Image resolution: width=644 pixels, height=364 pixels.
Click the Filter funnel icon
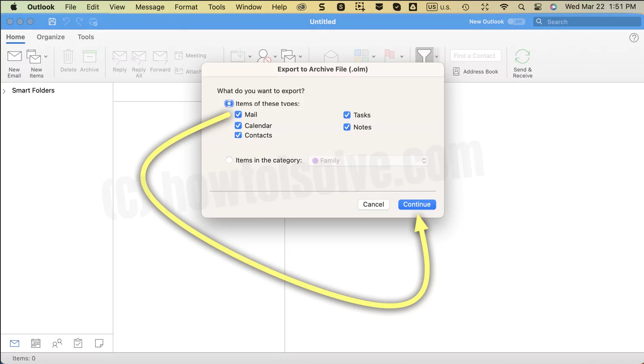pyautogui.click(x=424, y=55)
